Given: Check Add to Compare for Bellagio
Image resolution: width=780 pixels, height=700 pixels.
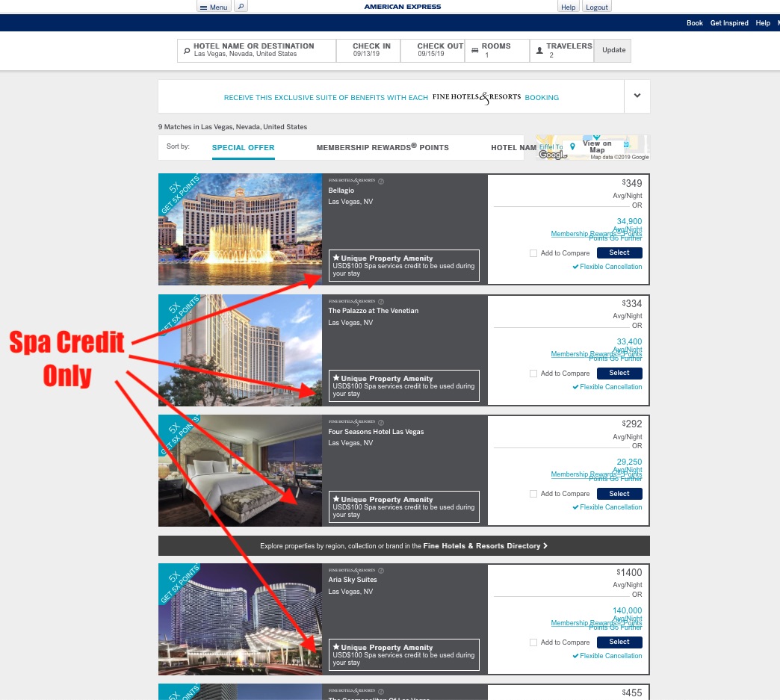Looking at the screenshot, I should click(533, 253).
